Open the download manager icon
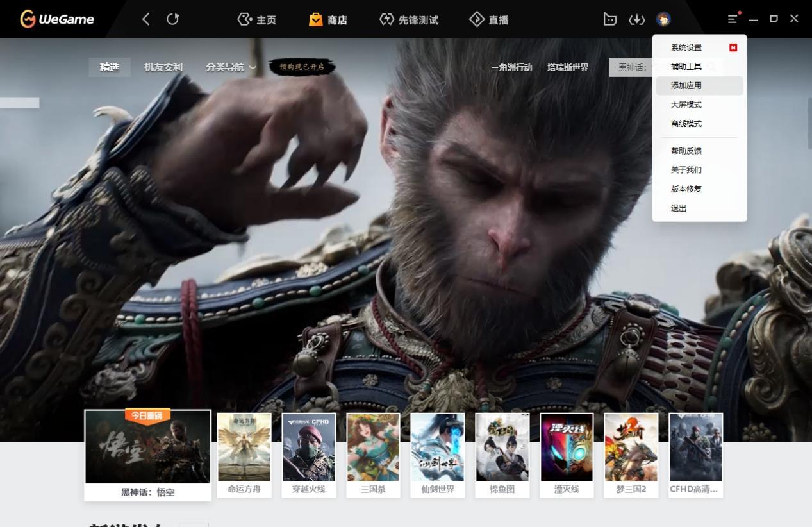Image resolution: width=812 pixels, height=527 pixels. [636, 19]
